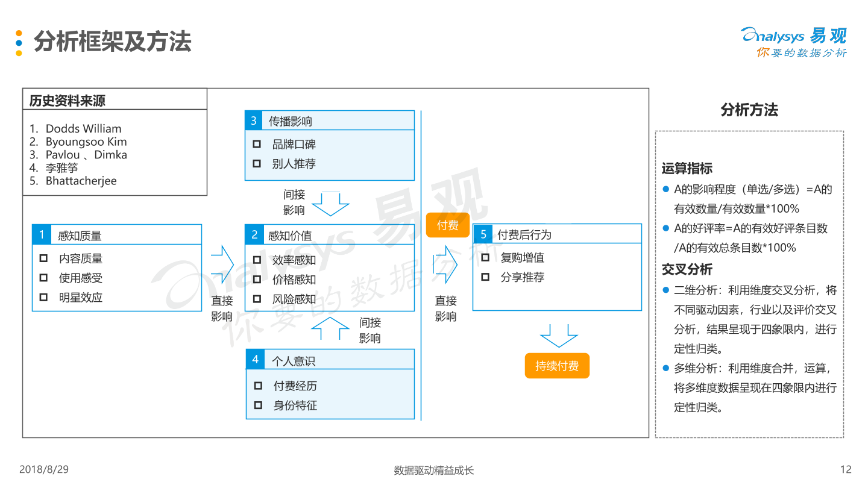868x488 pixels.
Task: Click the right arrow before 付费后行为 box
Action: 446,264
